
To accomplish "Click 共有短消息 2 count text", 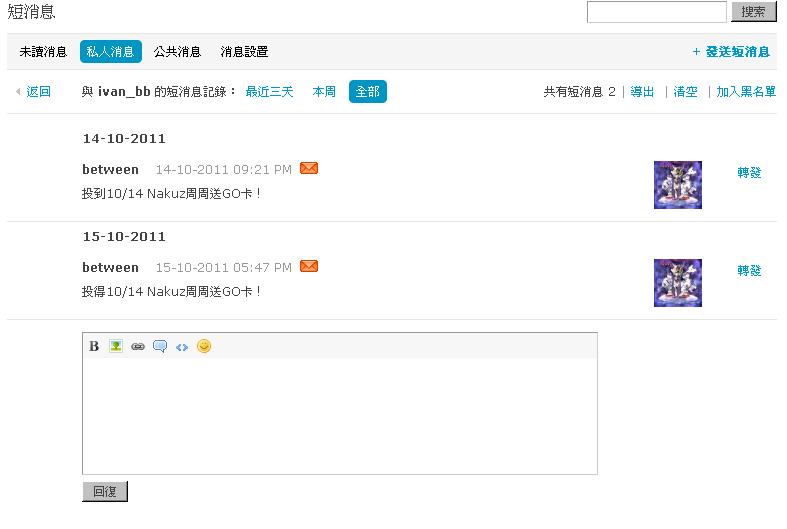I will (x=580, y=92).
